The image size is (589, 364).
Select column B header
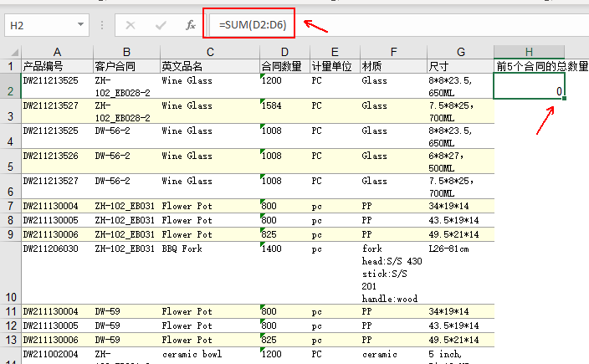point(126,52)
